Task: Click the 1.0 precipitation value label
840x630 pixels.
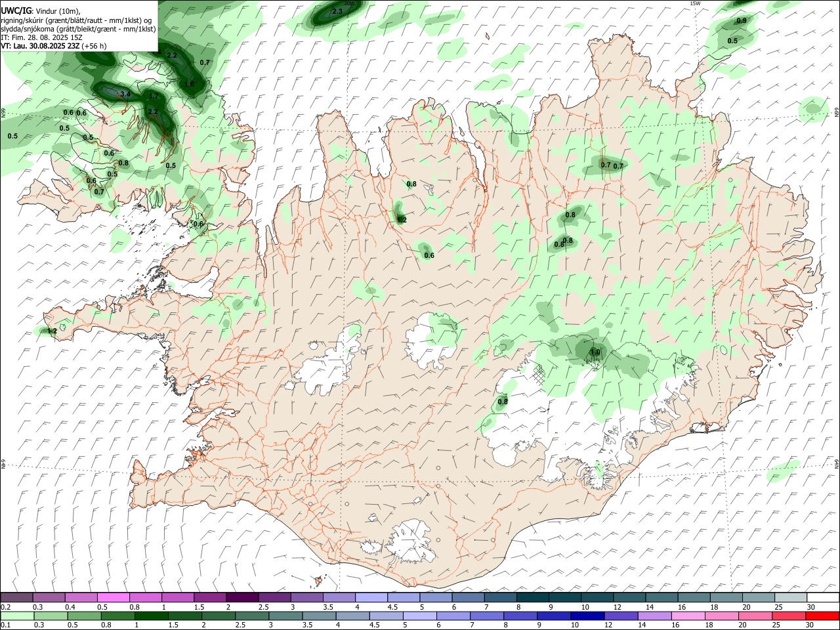Action: coord(595,352)
